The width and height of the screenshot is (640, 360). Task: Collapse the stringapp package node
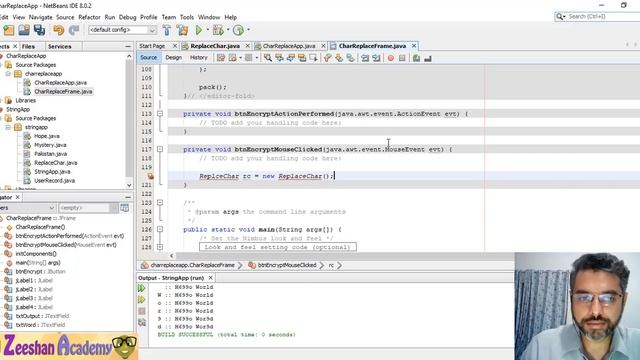click(8, 127)
